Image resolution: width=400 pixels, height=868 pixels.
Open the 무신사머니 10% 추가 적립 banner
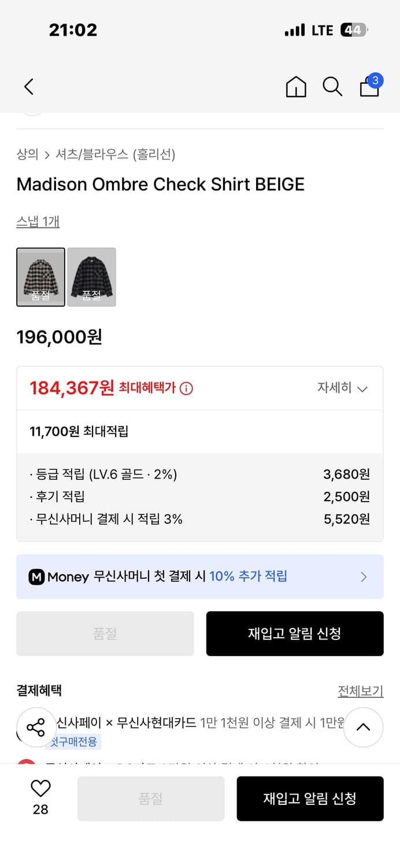[x=199, y=576]
